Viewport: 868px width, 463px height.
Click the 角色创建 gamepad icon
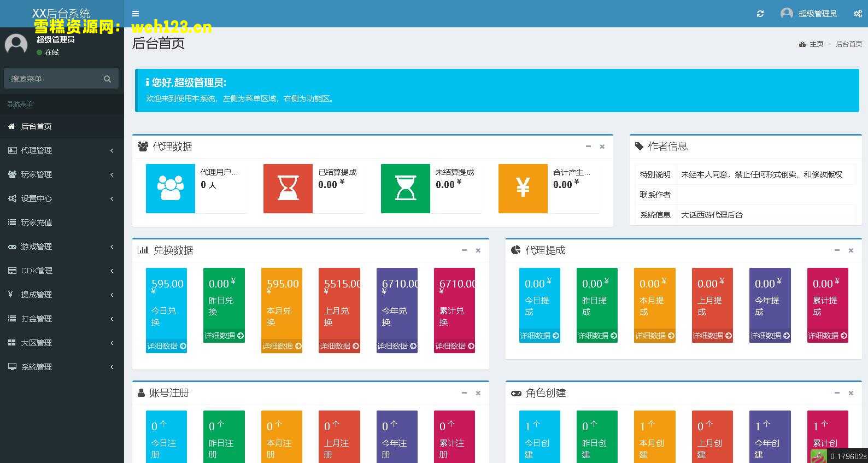(x=516, y=393)
